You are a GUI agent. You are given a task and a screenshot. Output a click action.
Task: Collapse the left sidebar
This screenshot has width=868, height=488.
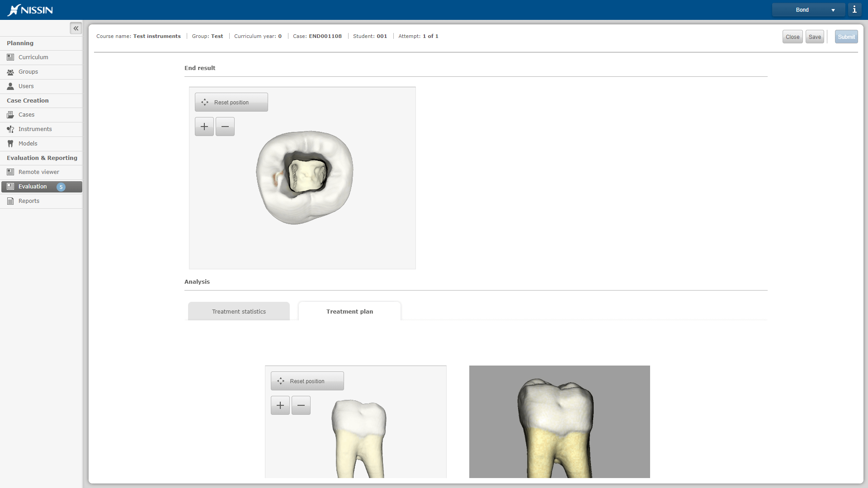pos(75,28)
